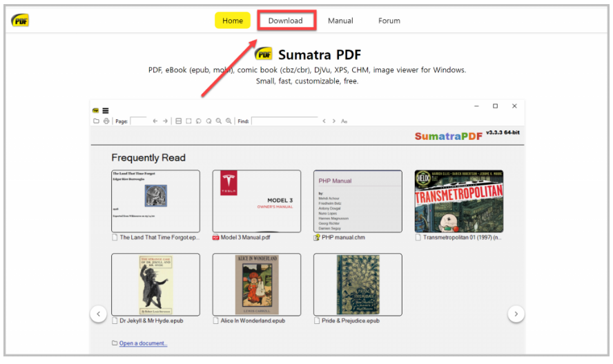Click the file icon beside Dr Jekyll & Mr Hyde.epub
This screenshot has height=364, width=613.
115,321
